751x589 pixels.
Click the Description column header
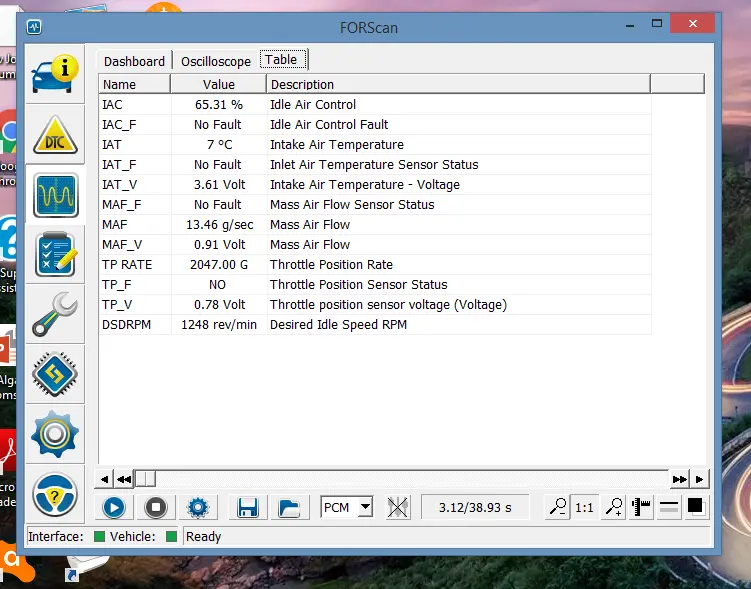point(458,84)
